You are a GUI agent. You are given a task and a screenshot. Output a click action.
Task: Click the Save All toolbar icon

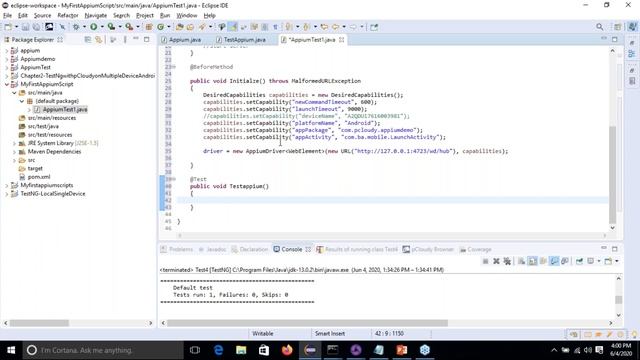pos(36,27)
